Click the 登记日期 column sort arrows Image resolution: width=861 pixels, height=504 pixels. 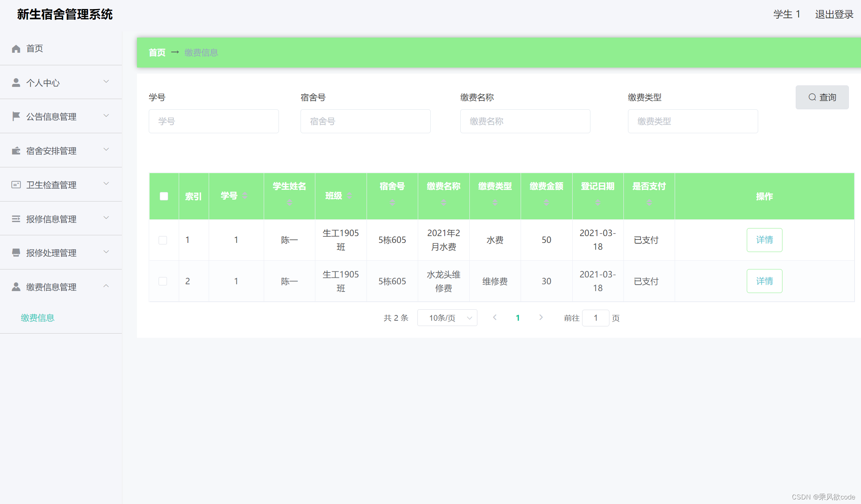(x=598, y=202)
